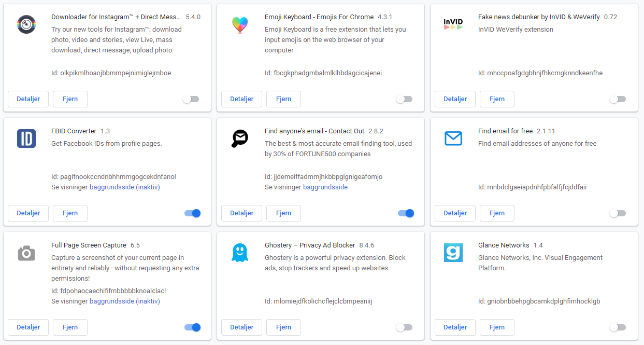
Task: Turn on the Glance Networks toggle
Action: coord(618,327)
